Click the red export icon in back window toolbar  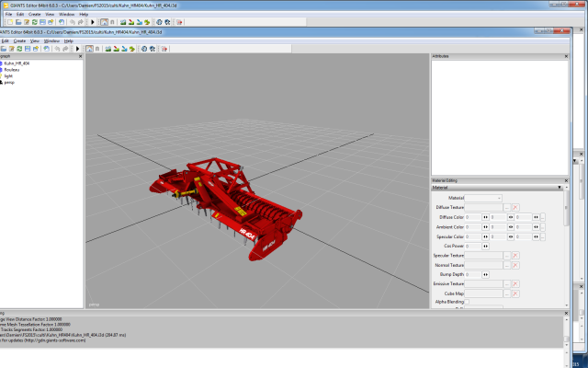pos(179,22)
